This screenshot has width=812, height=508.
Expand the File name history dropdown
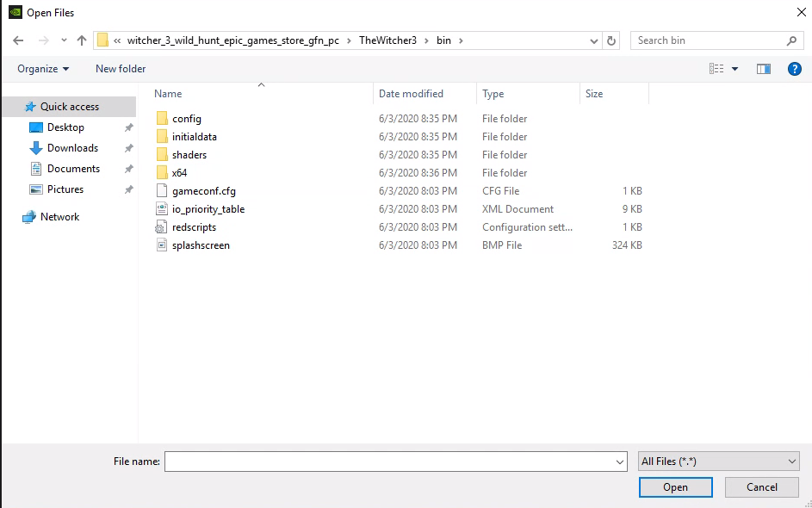(620, 462)
